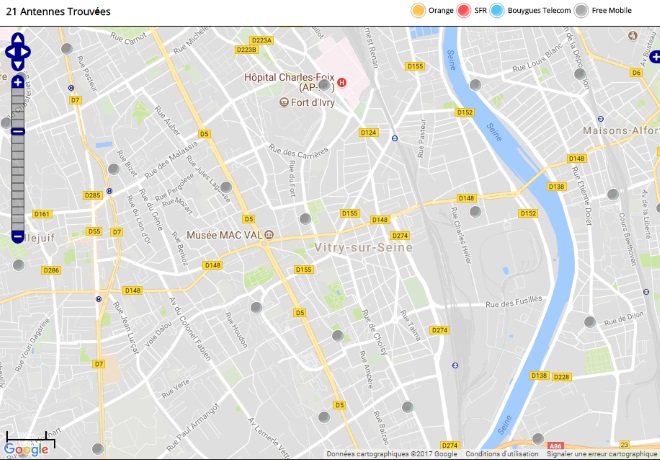Image resolution: width=660 pixels, height=460 pixels.
Task: Toggle the Bouygues Telecom blue legend circle
Action: coord(497,11)
